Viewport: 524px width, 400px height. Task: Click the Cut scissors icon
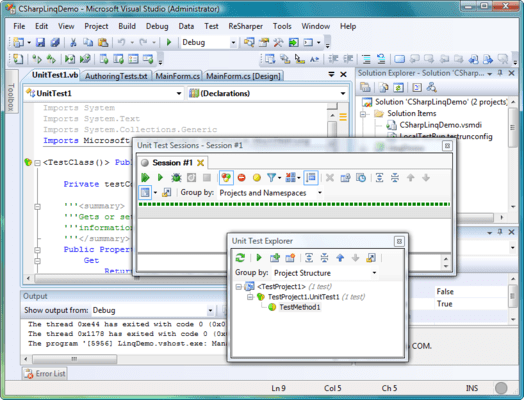click(73, 42)
